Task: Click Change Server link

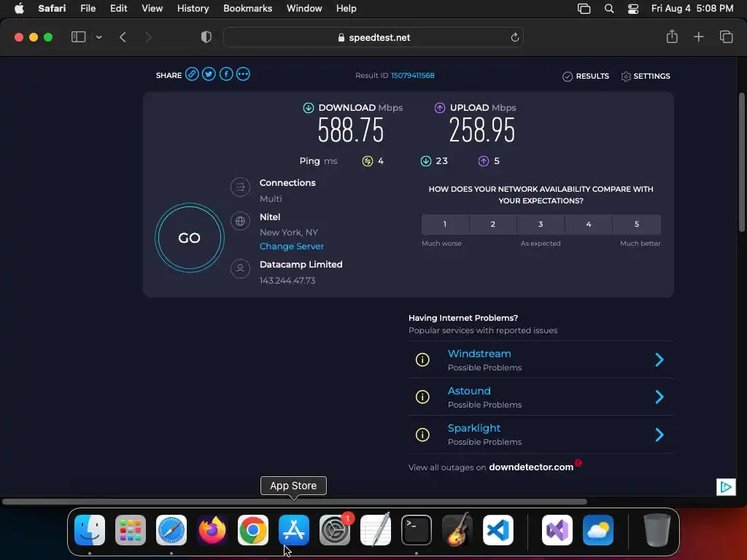Action: pos(292,246)
